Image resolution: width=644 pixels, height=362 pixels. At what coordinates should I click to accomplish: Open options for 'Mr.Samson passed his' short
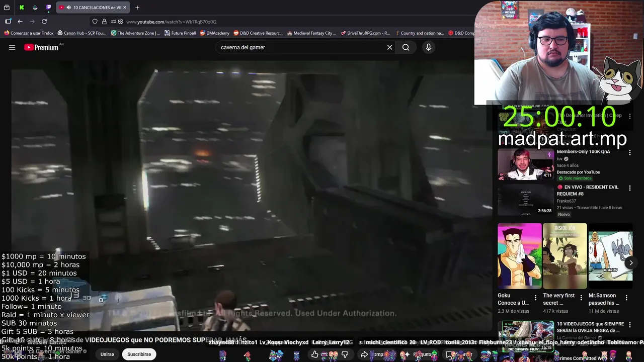626,298
